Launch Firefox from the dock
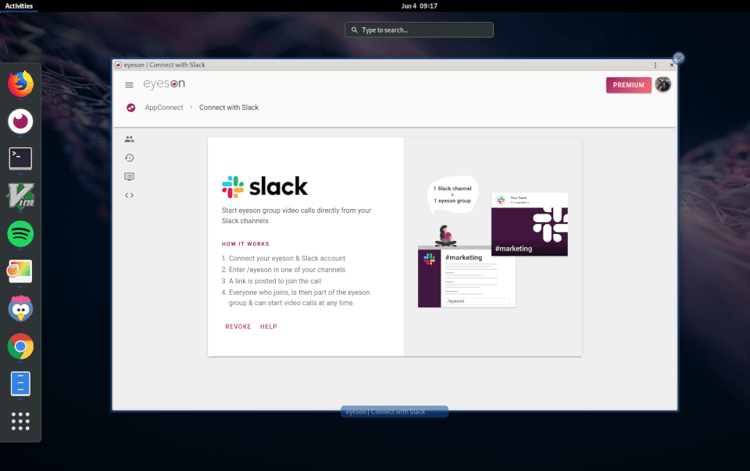 tap(21, 84)
